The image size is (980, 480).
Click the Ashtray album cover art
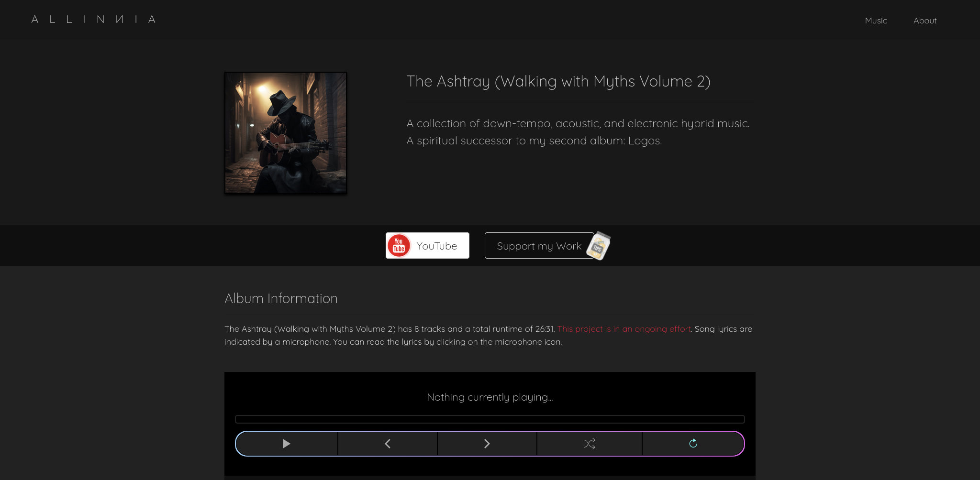[x=286, y=133]
